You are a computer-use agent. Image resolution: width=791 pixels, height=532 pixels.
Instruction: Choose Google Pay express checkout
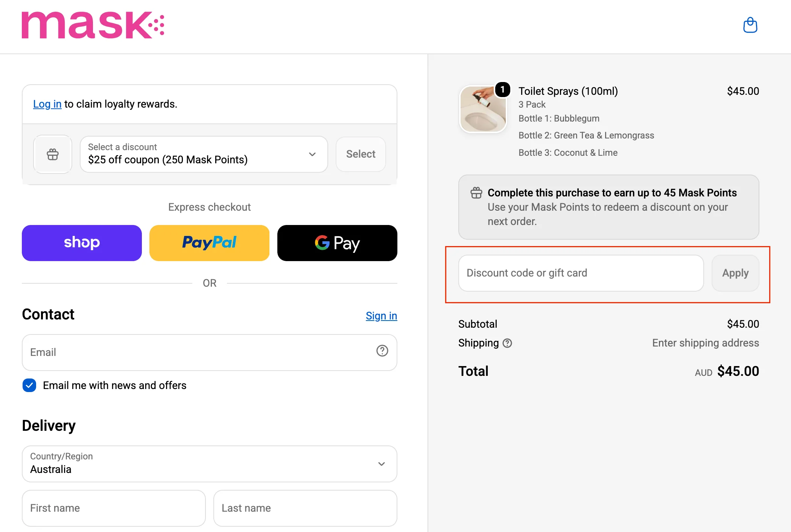tap(337, 243)
